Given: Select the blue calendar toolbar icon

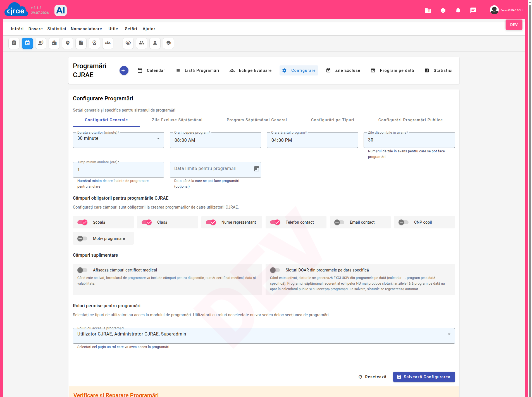Looking at the screenshot, I should [27, 43].
